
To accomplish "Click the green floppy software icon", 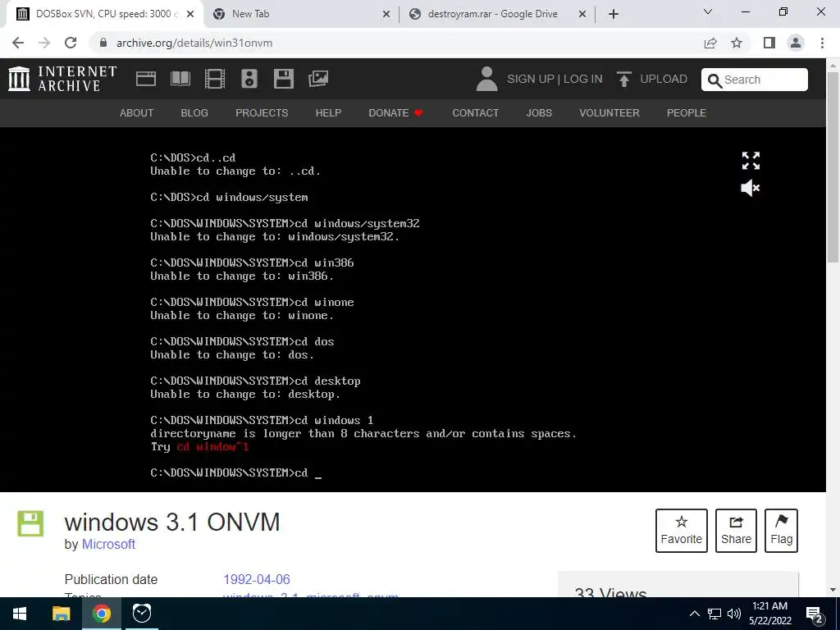I will tap(30, 523).
